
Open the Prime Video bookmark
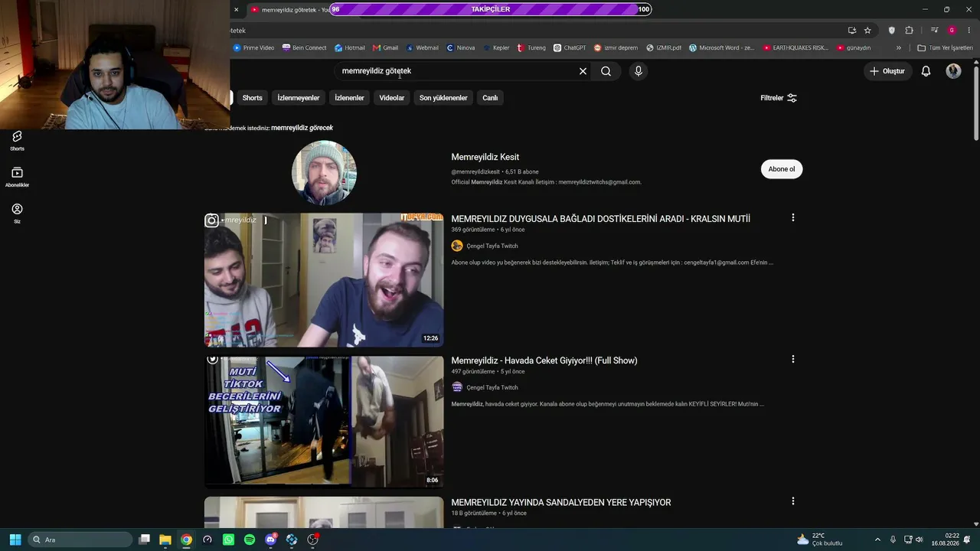pos(253,47)
